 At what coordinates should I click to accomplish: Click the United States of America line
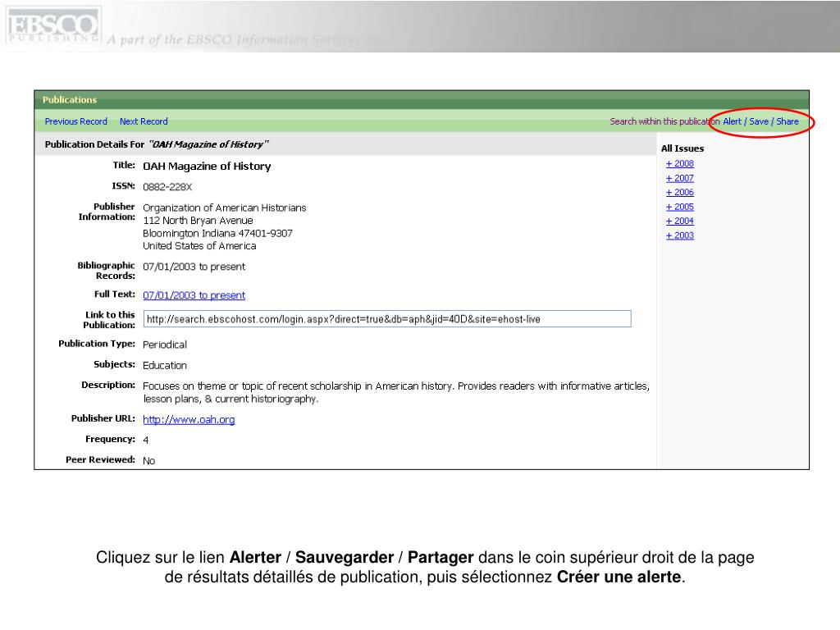(x=199, y=246)
